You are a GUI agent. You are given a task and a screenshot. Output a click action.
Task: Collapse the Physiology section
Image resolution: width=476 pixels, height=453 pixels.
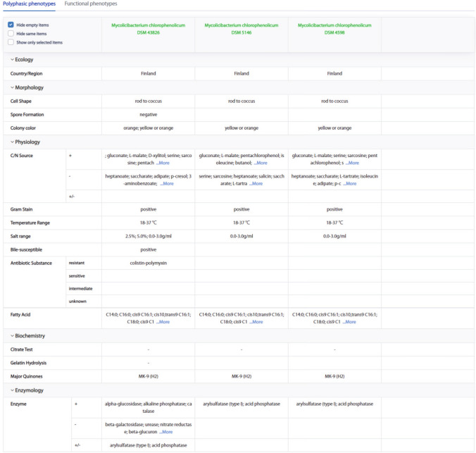(x=25, y=142)
